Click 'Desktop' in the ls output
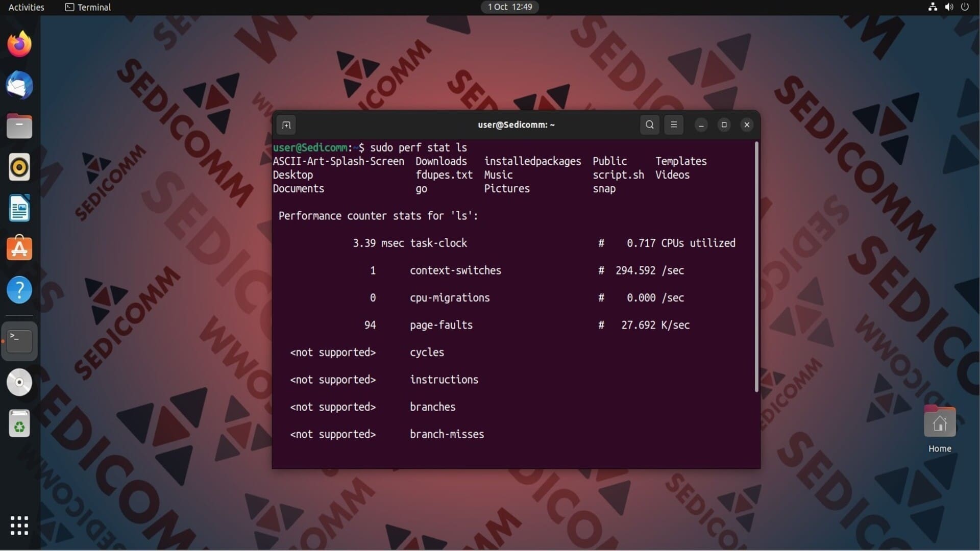 click(292, 175)
